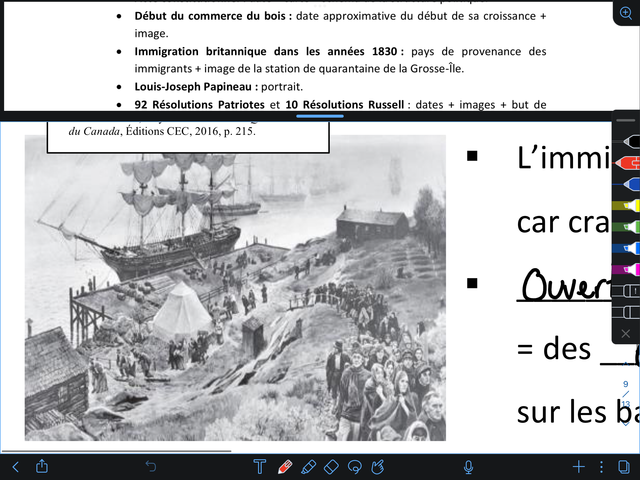Screen dimensions: 640x480
Task: Choose the black pen preset
Action: (631, 142)
